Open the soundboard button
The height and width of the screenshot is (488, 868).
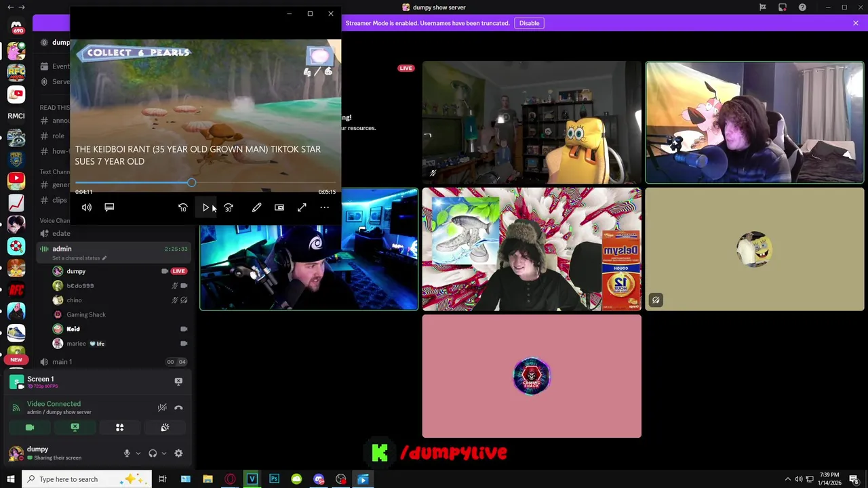tap(165, 427)
